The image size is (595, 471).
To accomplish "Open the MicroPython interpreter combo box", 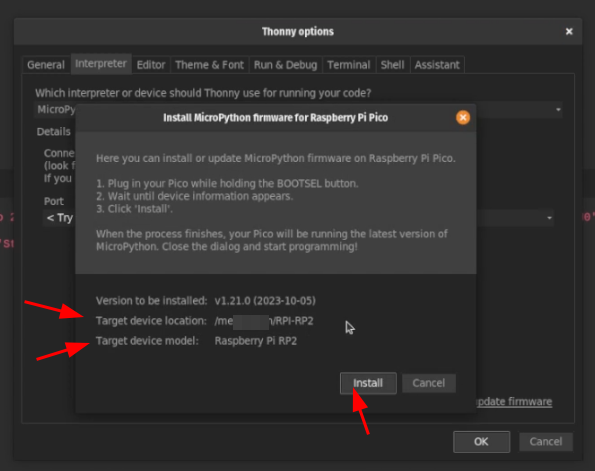I will 298,110.
